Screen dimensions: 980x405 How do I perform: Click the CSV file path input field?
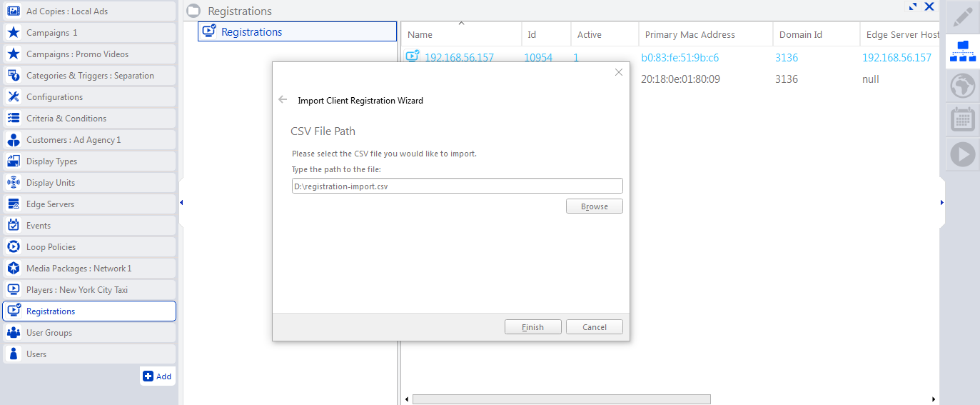(457, 186)
